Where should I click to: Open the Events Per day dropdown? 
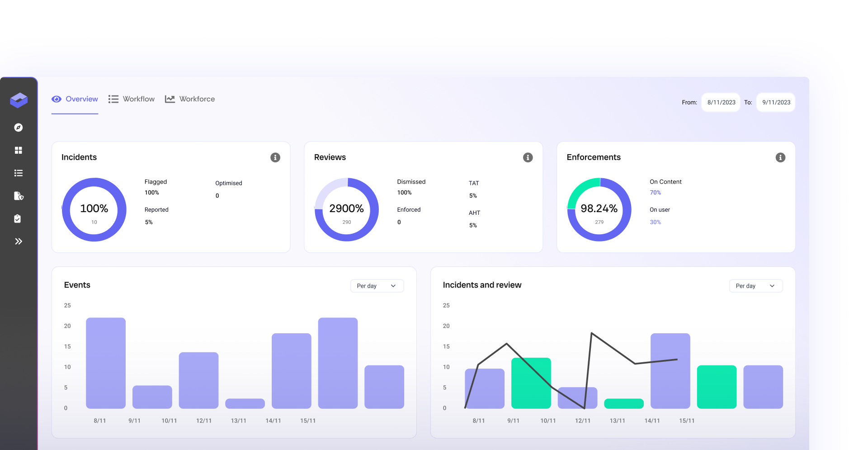coord(377,286)
